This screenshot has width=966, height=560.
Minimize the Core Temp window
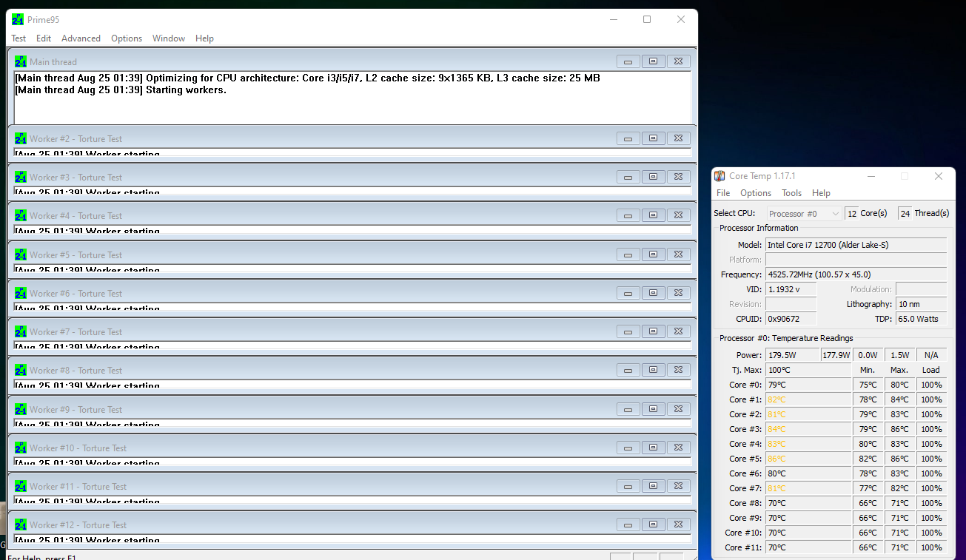871,176
